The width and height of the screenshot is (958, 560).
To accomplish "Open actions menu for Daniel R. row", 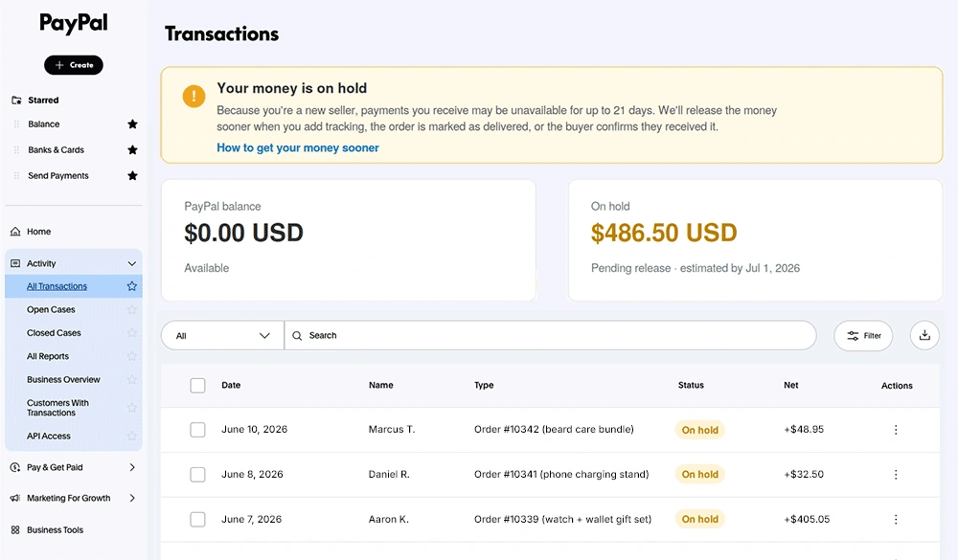I will [896, 475].
